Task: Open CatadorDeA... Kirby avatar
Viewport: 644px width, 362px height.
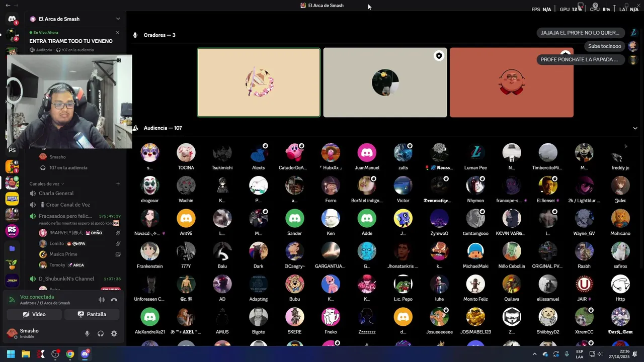Action: coord(294,152)
